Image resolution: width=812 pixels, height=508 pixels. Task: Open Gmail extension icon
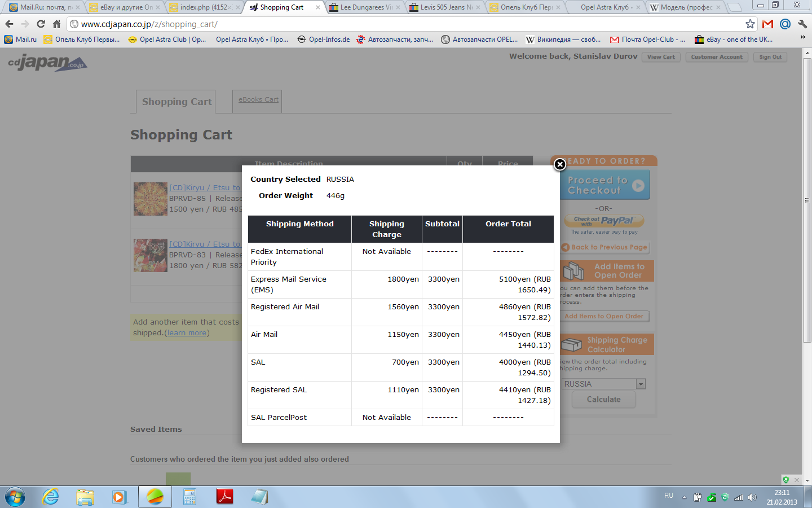(x=767, y=24)
